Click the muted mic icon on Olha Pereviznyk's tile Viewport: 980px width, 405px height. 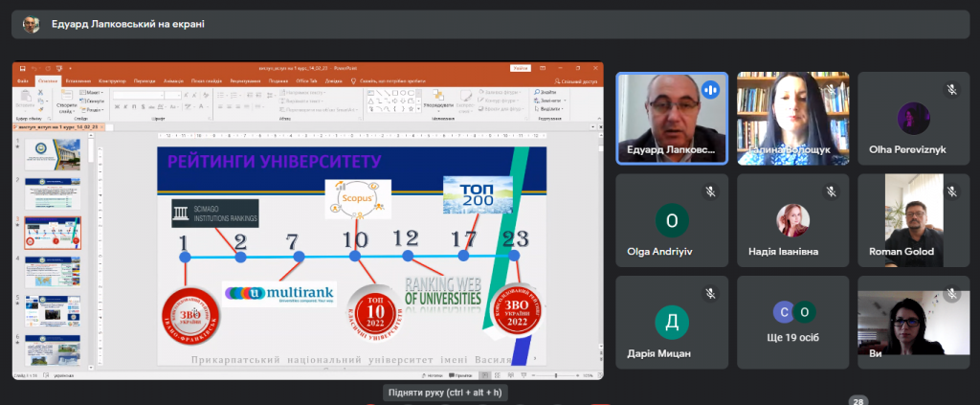[x=951, y=89]
